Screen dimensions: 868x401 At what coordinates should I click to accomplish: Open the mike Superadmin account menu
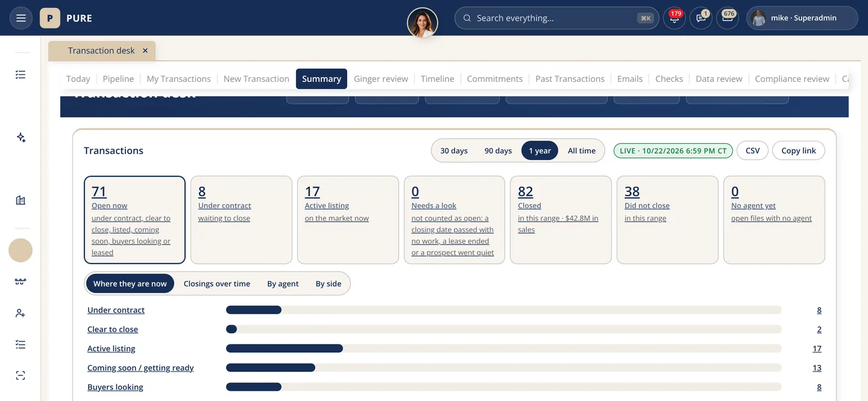[x=802, y=18]
